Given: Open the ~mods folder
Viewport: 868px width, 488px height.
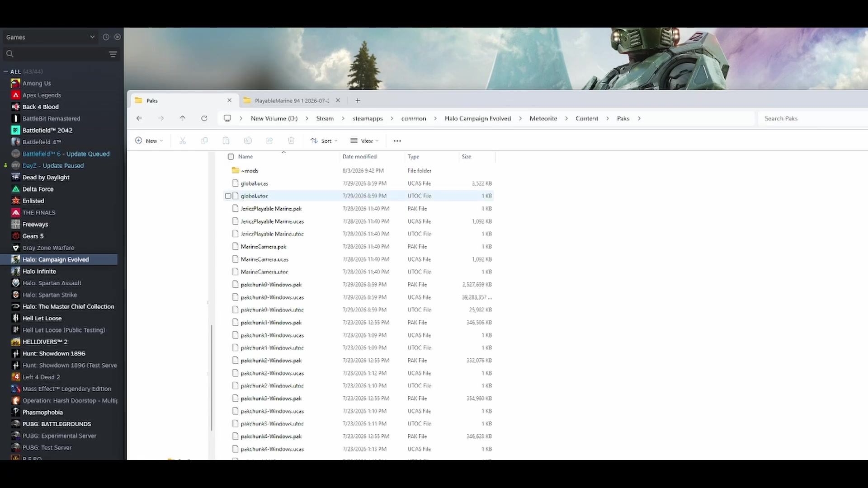Looking at the screenshot, I should [x=250, y=170].
